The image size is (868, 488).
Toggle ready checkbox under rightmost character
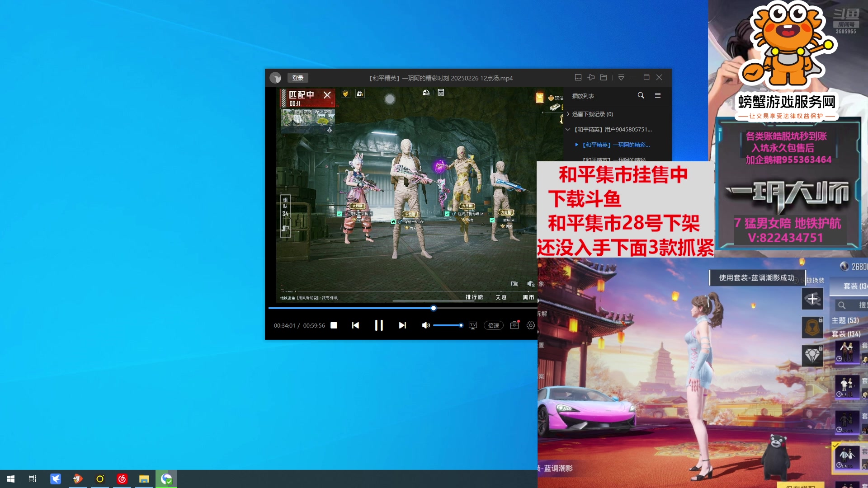pyautogui.click(x=492, y=220)
